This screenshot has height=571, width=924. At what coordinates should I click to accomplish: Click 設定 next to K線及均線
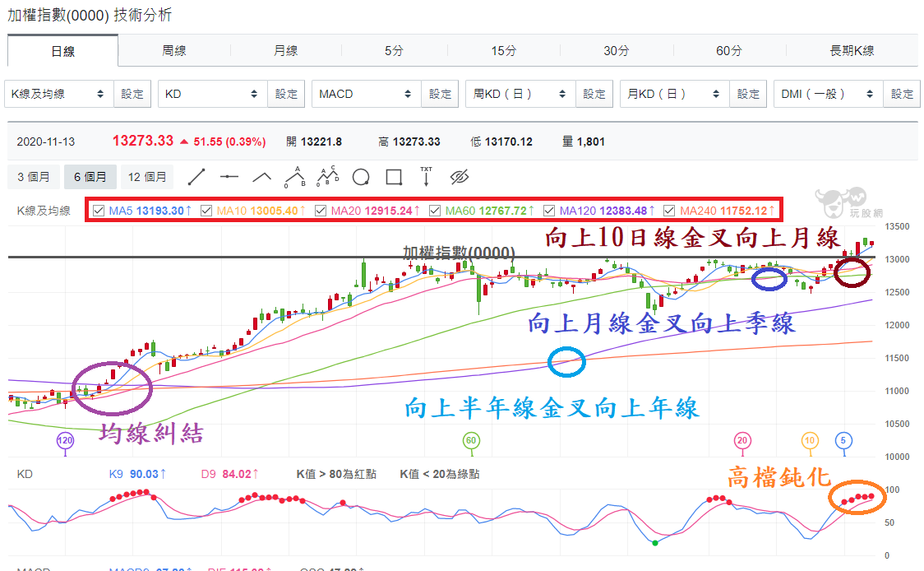[132, 94]
